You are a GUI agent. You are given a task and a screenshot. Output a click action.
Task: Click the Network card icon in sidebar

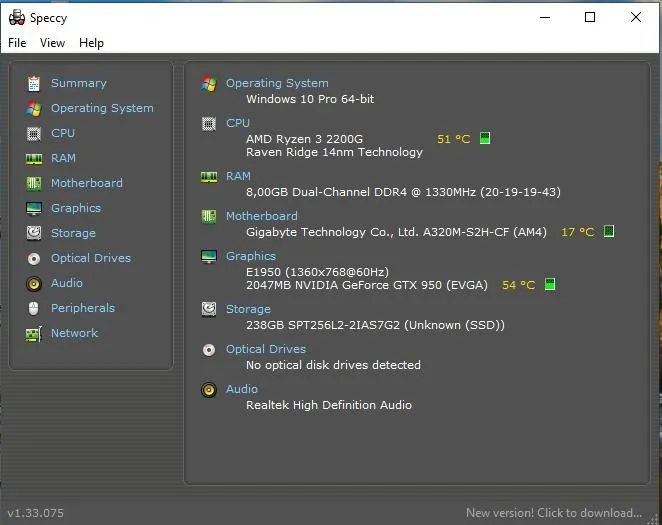(34, 334)
